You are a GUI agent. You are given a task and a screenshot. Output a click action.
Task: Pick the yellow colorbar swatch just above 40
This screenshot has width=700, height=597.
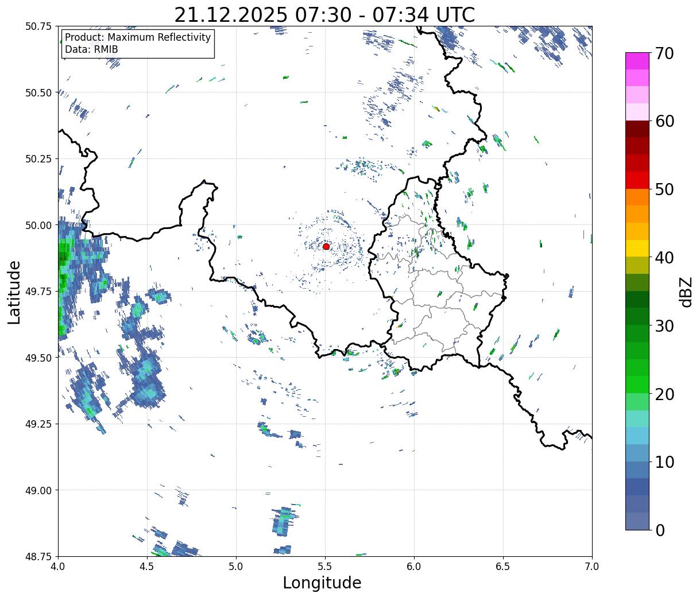(637, 248)
